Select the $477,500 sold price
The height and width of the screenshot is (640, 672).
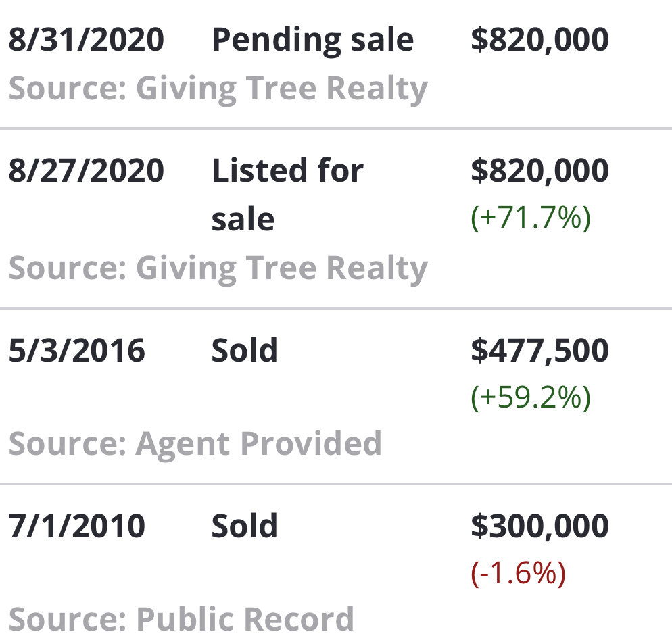pyautogui.click(x=539, y=351)
